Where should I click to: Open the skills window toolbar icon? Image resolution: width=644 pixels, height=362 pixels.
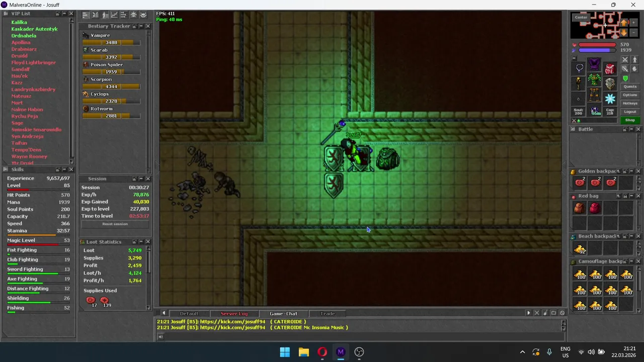86,15
